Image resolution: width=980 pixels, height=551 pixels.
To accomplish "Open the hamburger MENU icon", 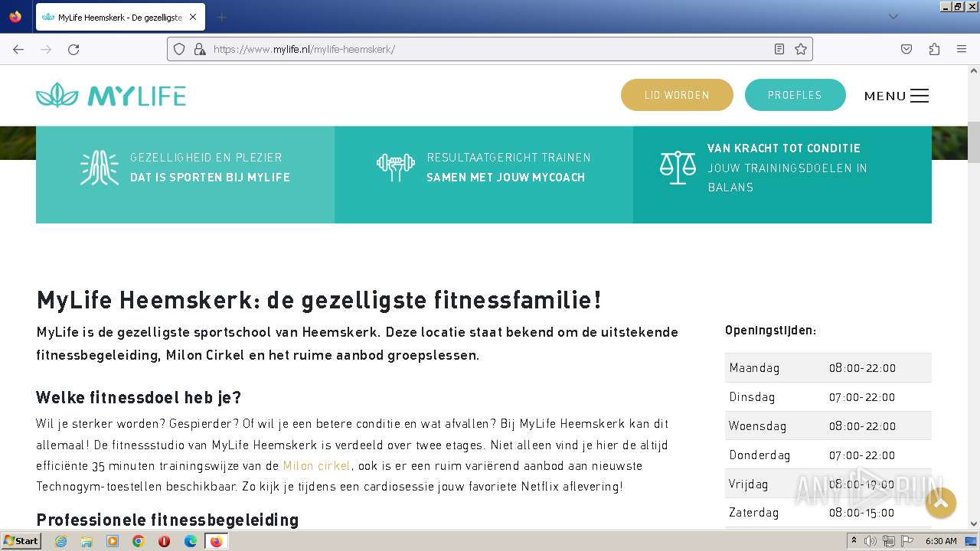I will (920, 96).
